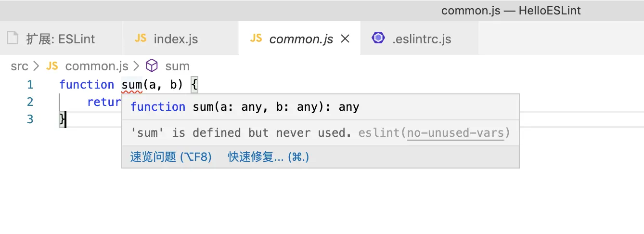Click the underlined sum function name
This screenshot has height=234, width=644.
tap(131, 85)
